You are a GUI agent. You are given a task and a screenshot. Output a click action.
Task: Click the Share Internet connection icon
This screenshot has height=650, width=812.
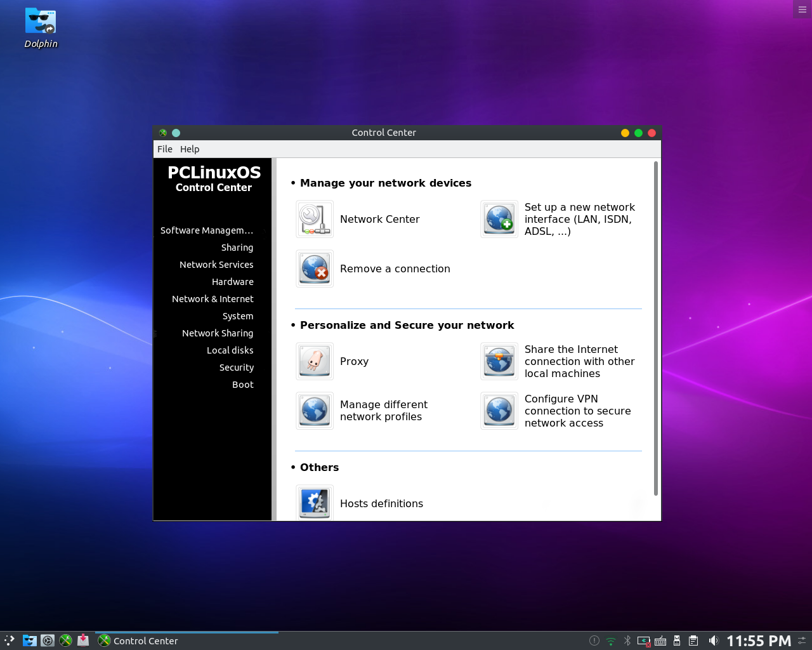point(499,361)
